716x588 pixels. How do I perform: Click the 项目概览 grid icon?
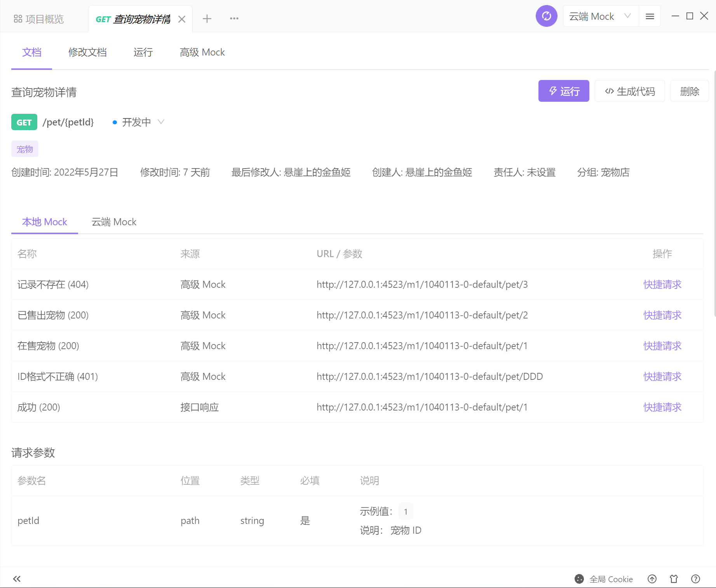[18, 18]
